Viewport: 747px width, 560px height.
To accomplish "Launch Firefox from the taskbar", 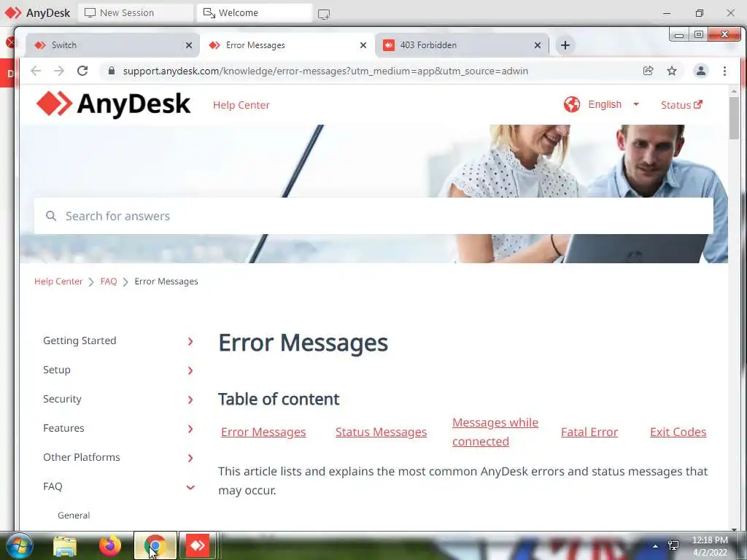I will pyautogui.click(x=110, y=545).
